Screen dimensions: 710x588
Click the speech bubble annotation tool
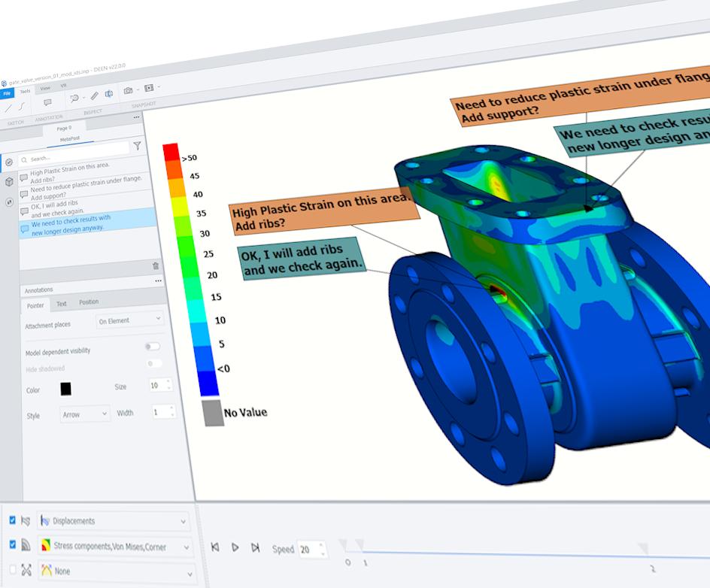click(x=47, y=102)
